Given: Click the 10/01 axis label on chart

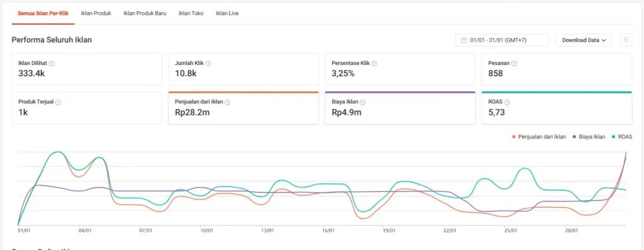Looking at the screenshot, I should point(206,230).
